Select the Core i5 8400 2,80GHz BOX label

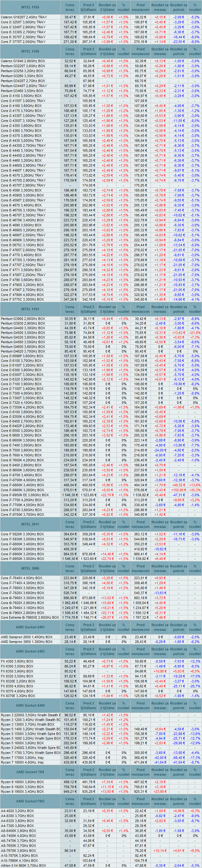point(21,465)
